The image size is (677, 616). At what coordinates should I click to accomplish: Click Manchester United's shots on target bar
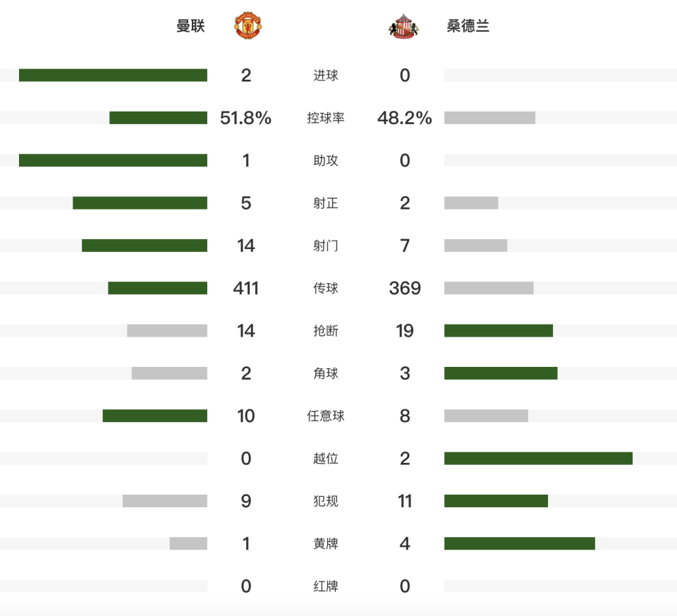[x=140, y=203]
